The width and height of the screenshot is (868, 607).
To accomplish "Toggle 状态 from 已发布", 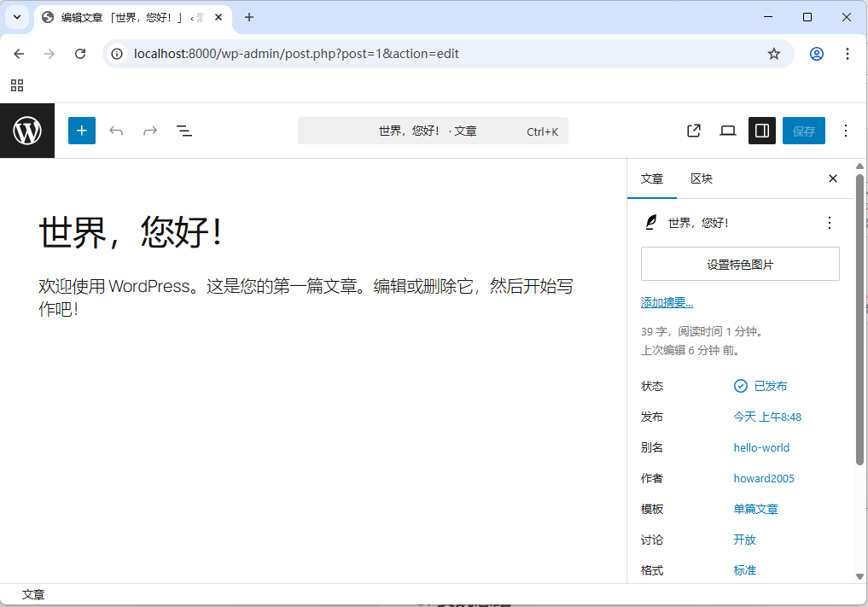I will 760,385.
